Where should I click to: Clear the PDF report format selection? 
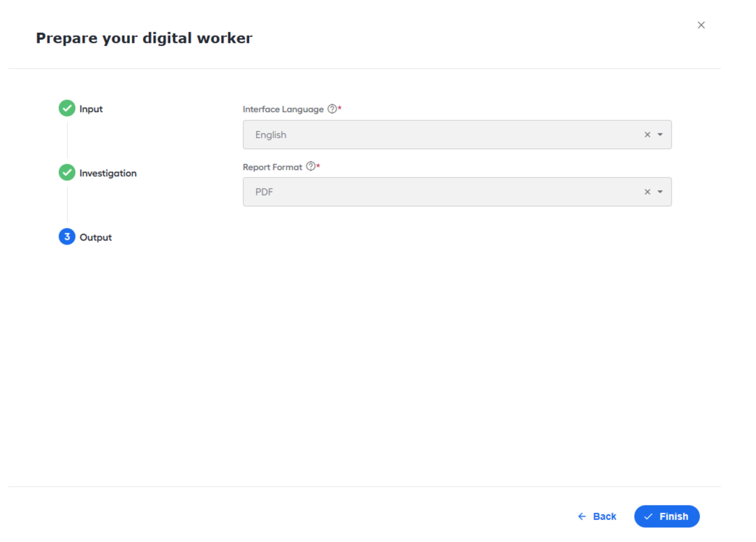647,192
